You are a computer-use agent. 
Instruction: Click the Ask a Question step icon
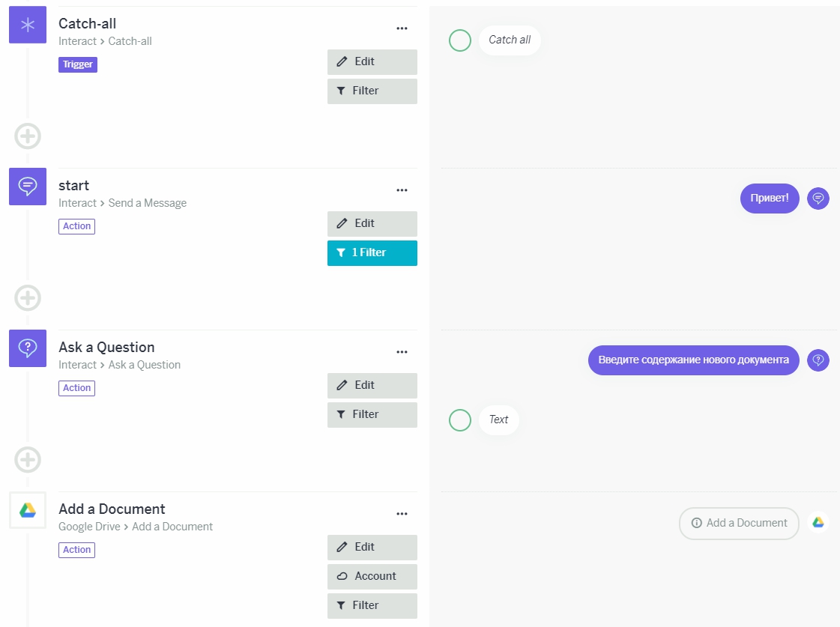[27, 348]
